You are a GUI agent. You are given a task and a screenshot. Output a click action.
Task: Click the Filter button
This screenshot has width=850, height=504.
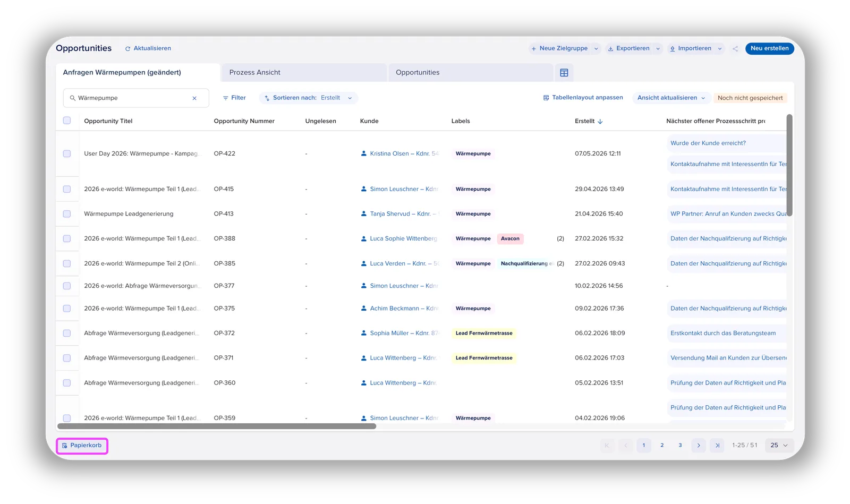(x=234, y=98)
